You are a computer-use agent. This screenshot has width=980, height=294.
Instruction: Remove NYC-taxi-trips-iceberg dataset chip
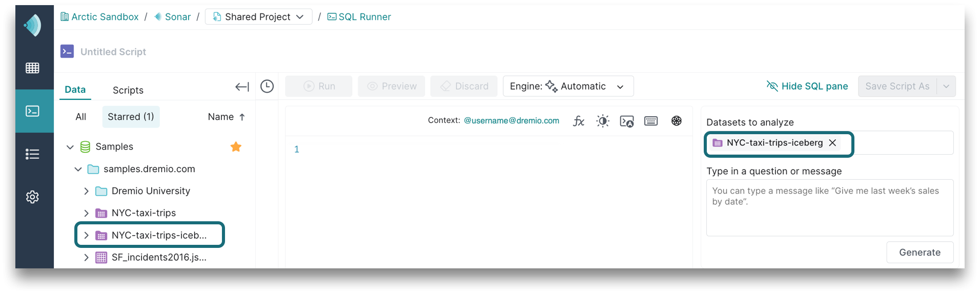click(832, 143)
